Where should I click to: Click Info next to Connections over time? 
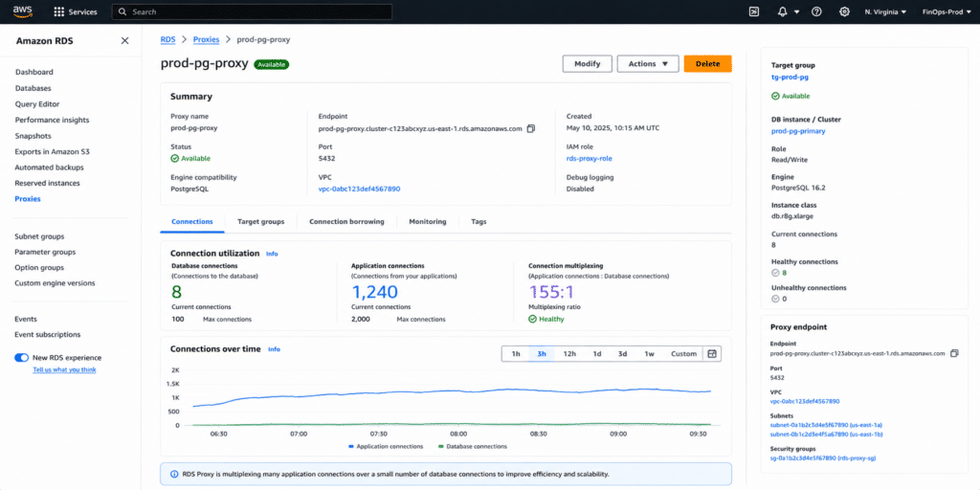click(x=274, y=349)
